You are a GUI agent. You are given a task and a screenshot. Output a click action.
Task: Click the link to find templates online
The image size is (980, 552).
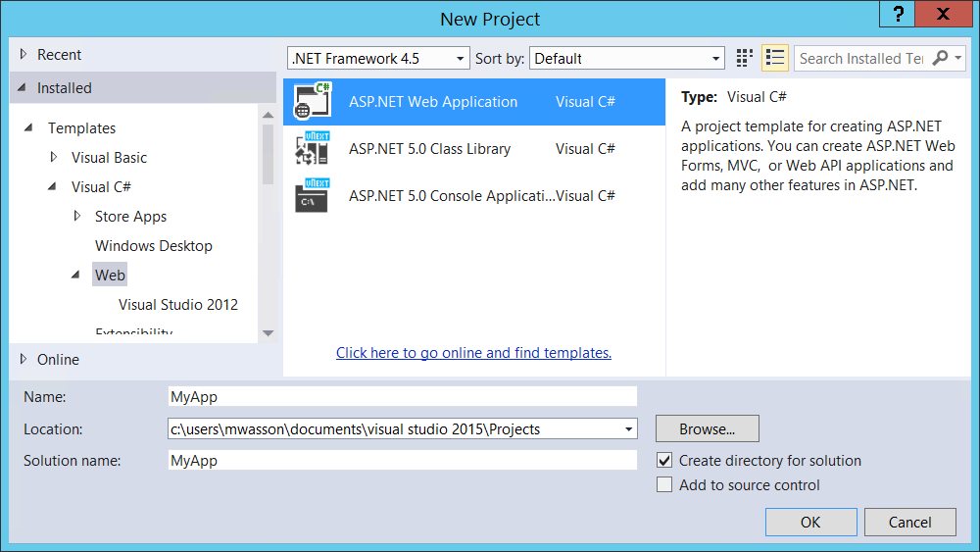(473, 353)
